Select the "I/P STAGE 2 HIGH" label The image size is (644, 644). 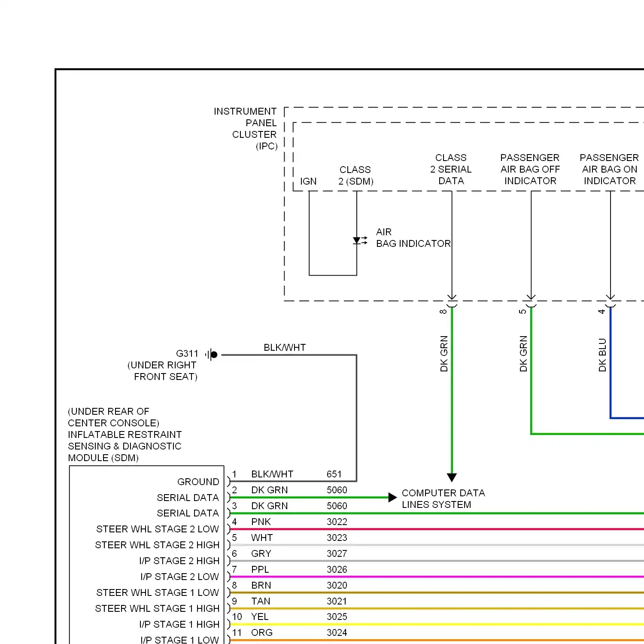(x=179, y=561)
